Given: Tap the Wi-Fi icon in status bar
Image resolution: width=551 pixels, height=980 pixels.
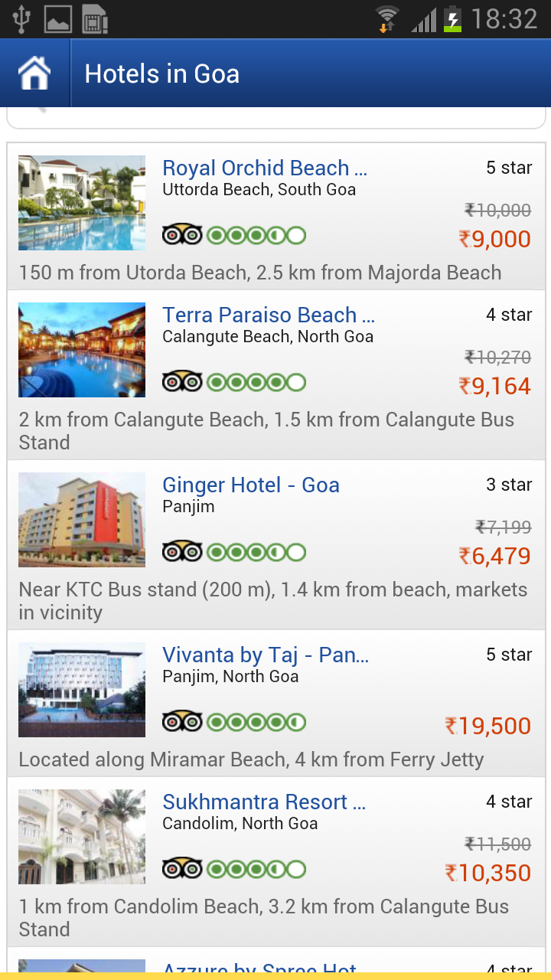Looking at the screenshot, I should coord(387,18).
